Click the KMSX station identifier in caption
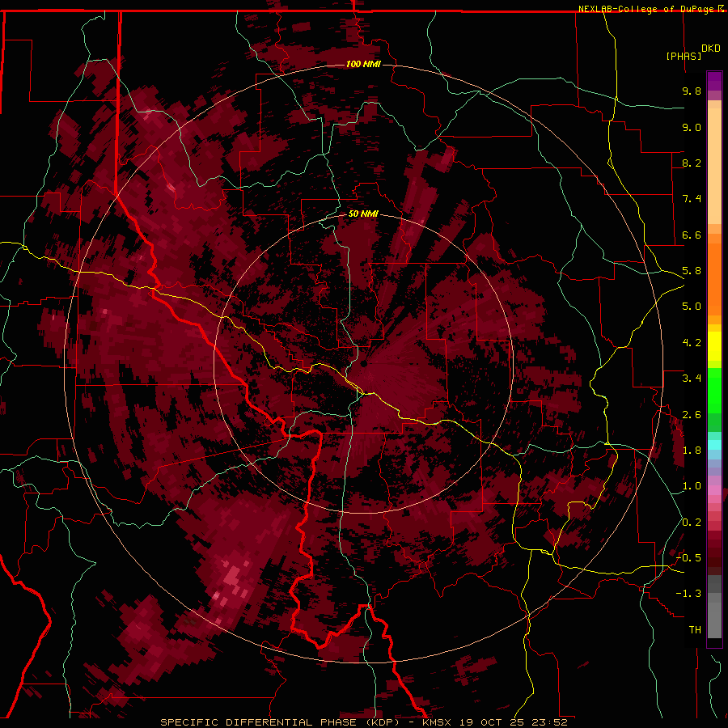Viewport: 728px width, 728px height. point(438,722)
